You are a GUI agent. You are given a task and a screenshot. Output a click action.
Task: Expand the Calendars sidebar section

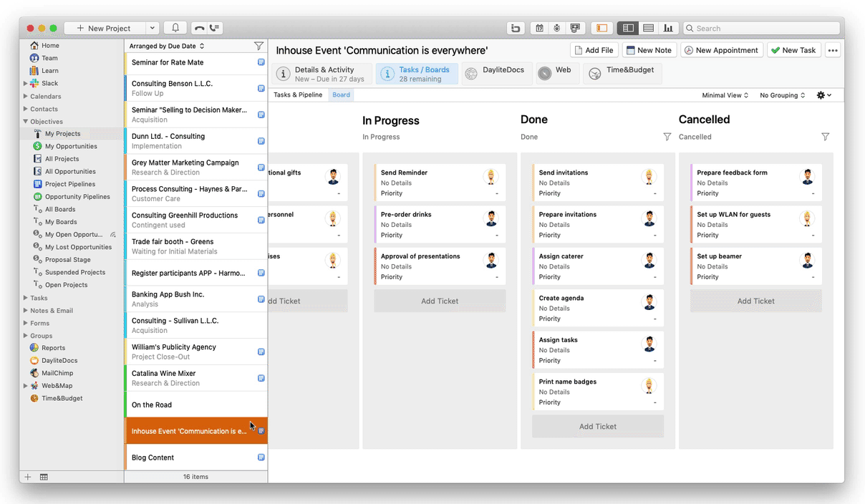tap(26, 96)
